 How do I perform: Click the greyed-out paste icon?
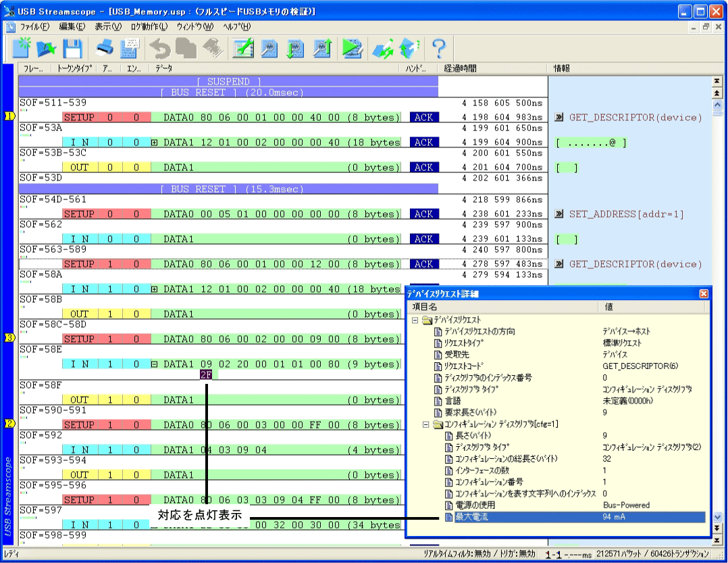tap(213, 48)
